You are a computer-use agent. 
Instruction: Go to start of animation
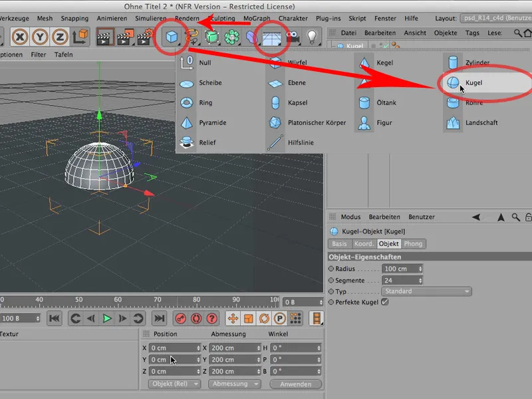55,319
